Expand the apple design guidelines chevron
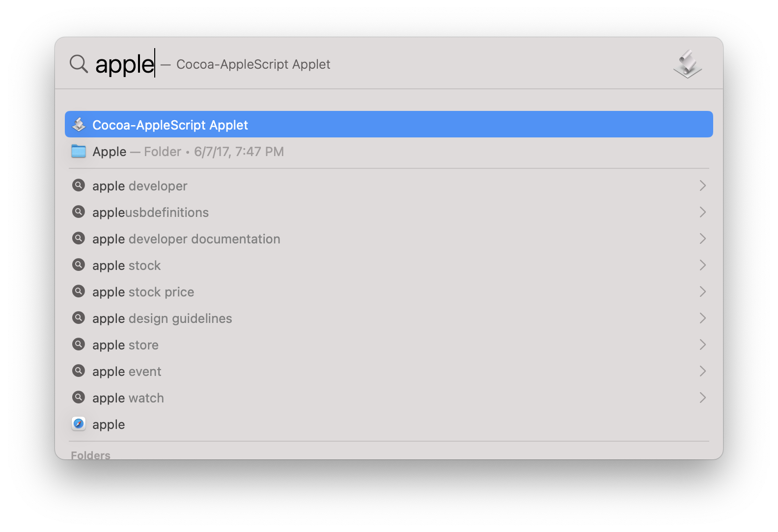This screenshot has width=778, height=532. [702, 318]
